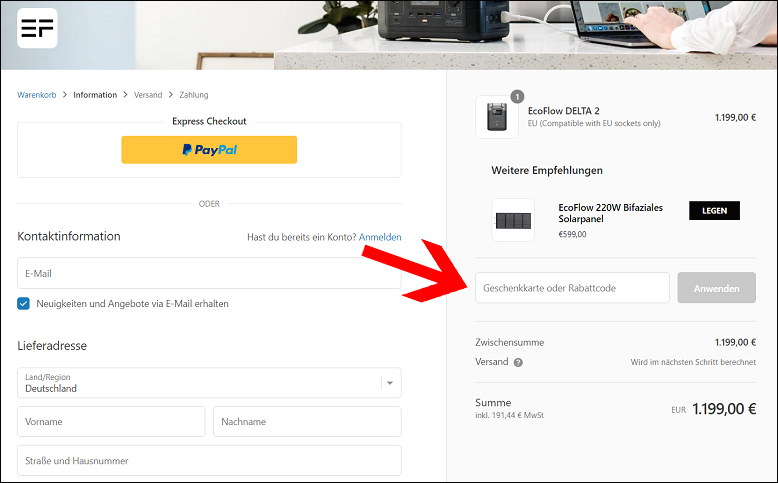Click 'Wird im nächsten Schritt berechnet' text
This screenshot has width=778, height=483.
(693, 362)
